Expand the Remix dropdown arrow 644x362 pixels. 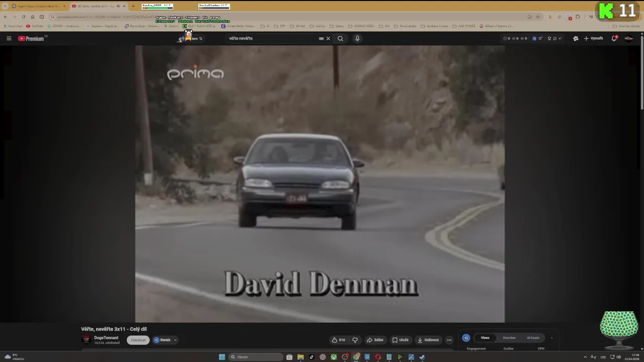pos(175,340)
